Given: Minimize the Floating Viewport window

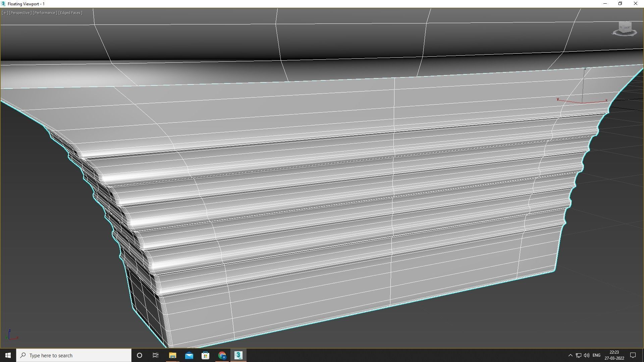Looking at the screenshot, I should (605, 4).
